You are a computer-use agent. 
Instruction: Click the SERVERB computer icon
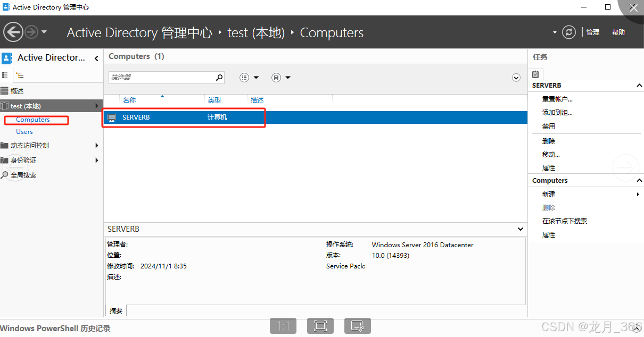tap(112, 117)
